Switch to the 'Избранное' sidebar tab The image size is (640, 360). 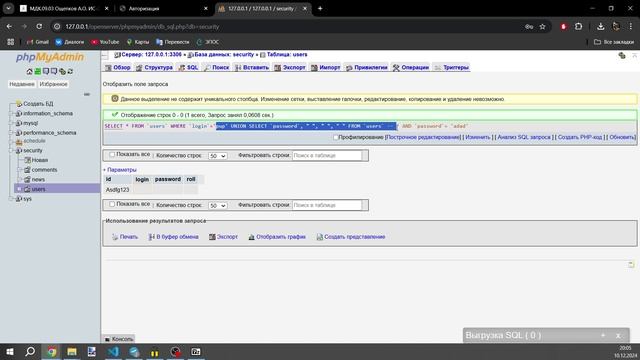point(53,84)
